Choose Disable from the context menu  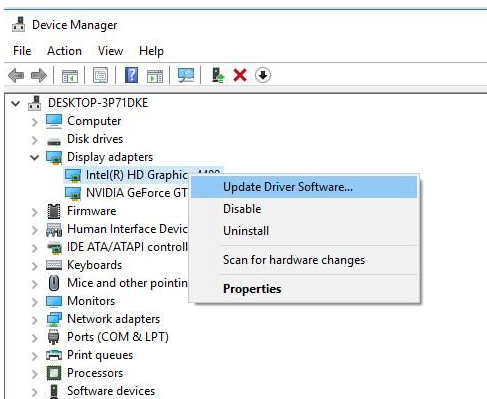pos(304,209)
